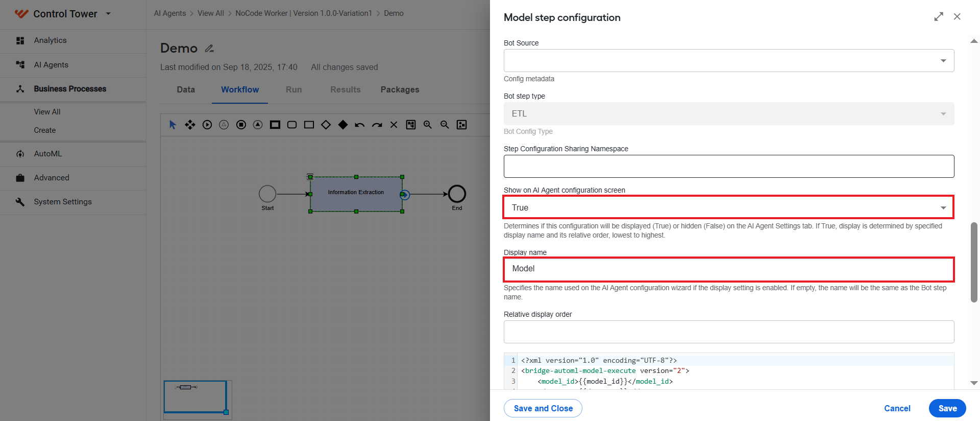Open the Control Tower dropdown arrow

tap(108, 14)
